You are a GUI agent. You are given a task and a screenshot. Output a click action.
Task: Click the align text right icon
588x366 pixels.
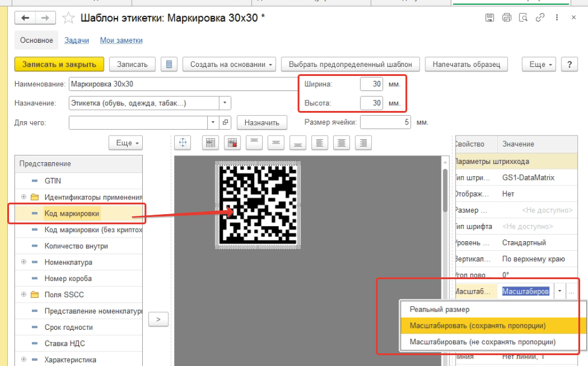363,142
